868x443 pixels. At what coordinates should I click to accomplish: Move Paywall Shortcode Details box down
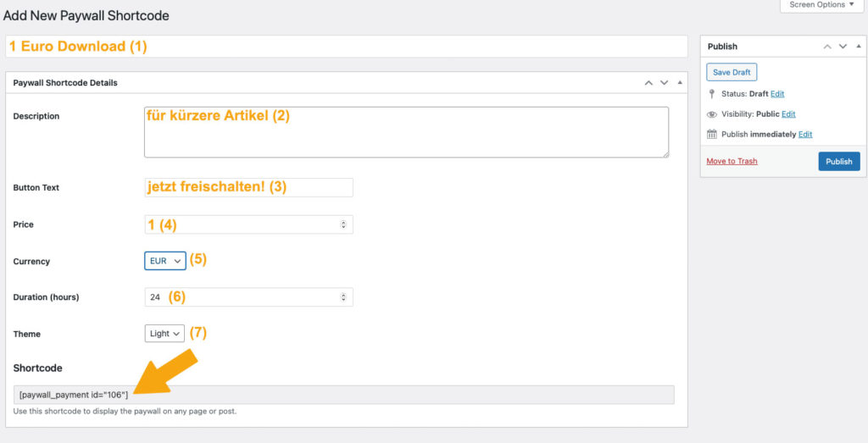coord(664,83)
